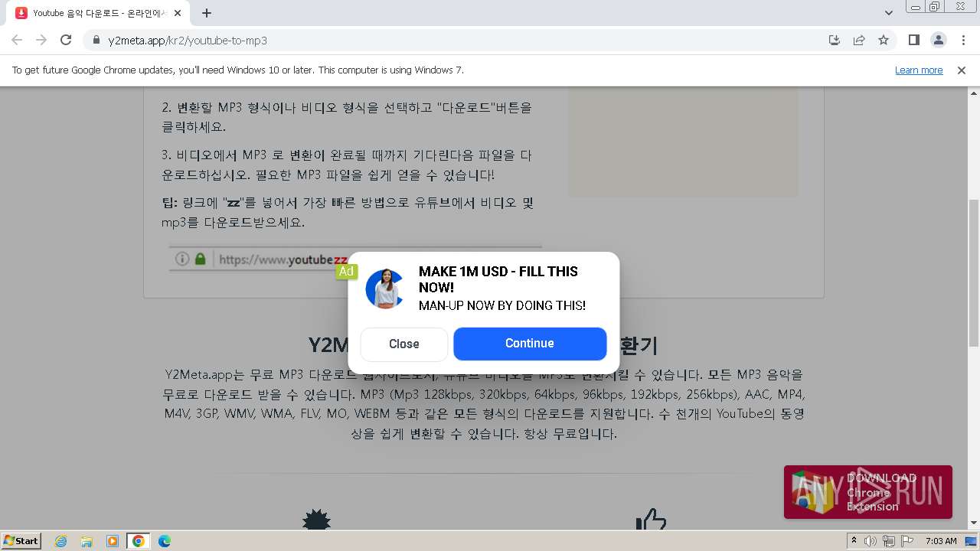The height and width of the screenshot is (551, 980).
Task: Open the Chrome profile avatar menu
Action: tap(938, 40)
